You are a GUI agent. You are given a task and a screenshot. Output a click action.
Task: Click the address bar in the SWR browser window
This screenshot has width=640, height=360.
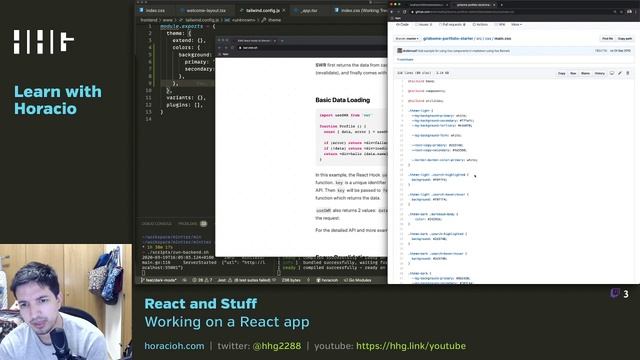click(310, 48)
